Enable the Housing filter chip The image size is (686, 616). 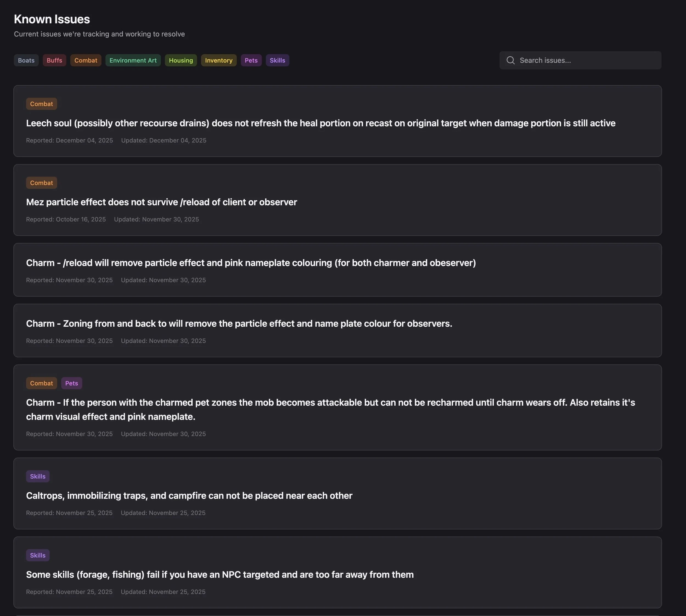(x=181, y=60)
